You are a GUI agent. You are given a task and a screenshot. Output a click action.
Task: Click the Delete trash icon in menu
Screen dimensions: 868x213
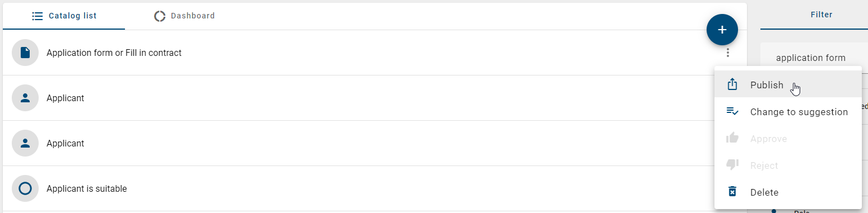(732, 192)
